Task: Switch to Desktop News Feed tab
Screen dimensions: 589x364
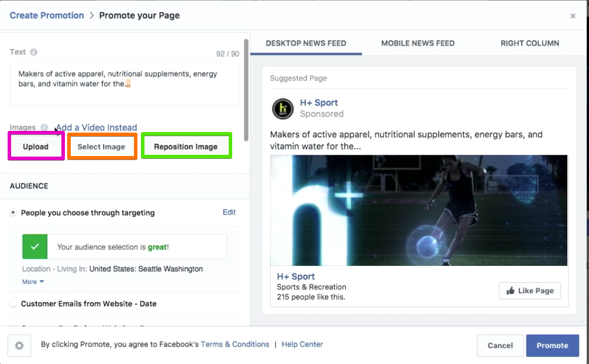Action: (306, 43)
